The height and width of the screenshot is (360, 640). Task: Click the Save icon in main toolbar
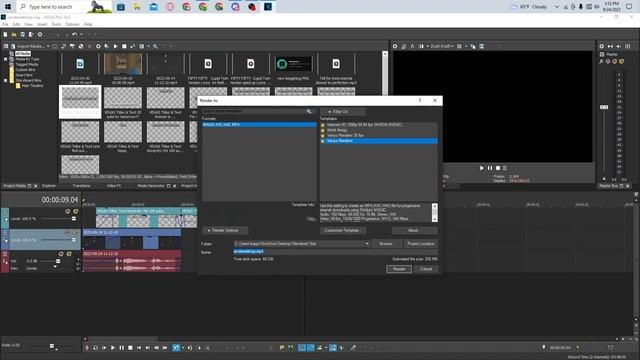[x=22, y=35]
